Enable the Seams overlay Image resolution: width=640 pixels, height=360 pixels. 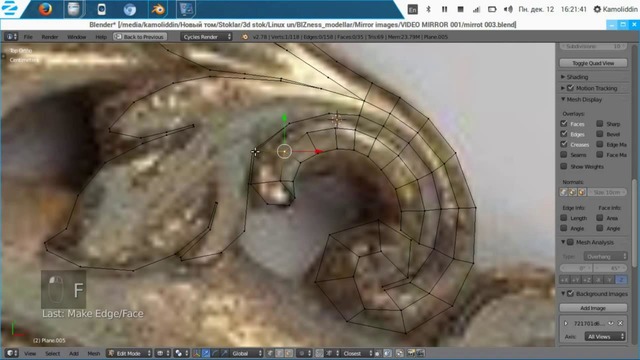564,155
